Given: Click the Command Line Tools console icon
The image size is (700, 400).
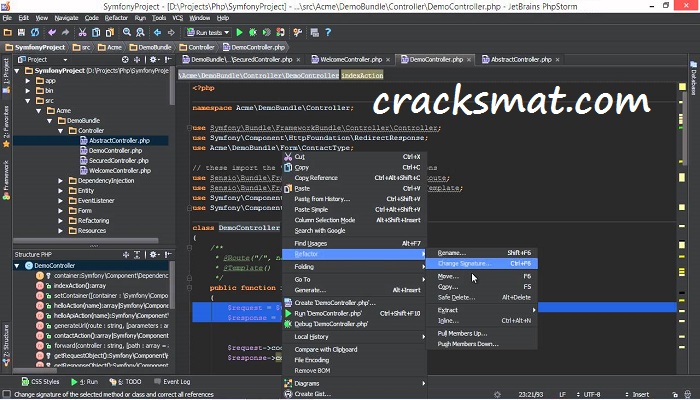Looking at the screenshot, I should click(x=314, y=32).
